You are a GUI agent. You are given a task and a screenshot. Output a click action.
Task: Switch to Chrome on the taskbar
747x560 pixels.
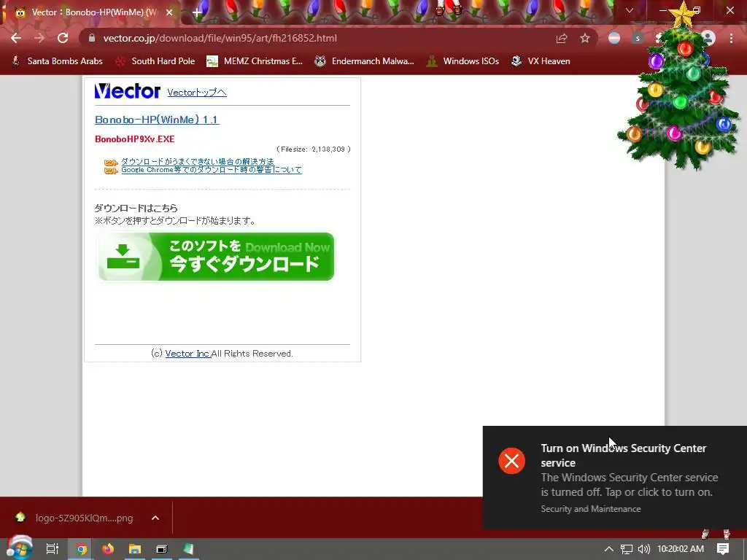click(81, 549)
